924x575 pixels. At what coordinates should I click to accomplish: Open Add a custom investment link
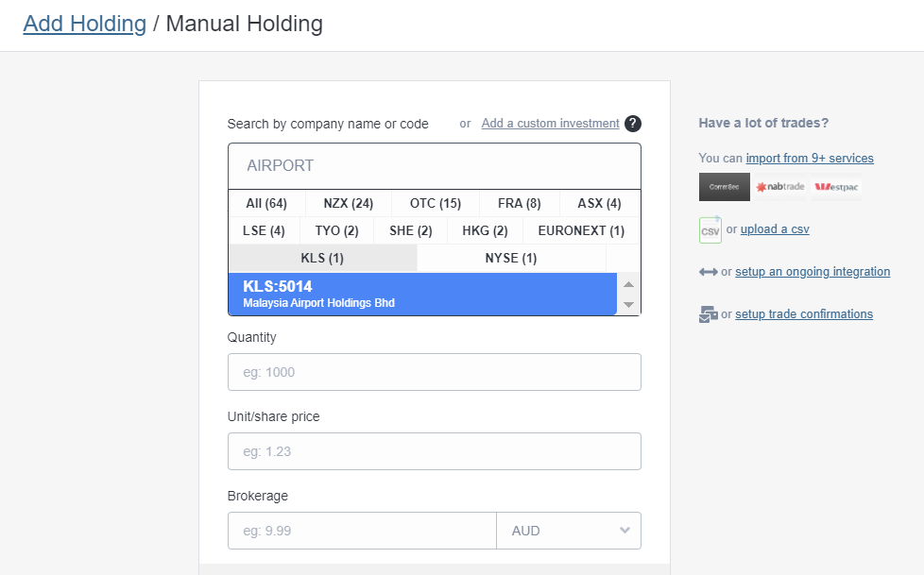[551, 123]
